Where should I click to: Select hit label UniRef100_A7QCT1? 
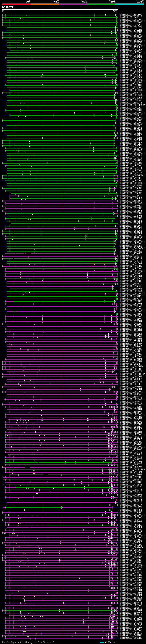point(131,261)
